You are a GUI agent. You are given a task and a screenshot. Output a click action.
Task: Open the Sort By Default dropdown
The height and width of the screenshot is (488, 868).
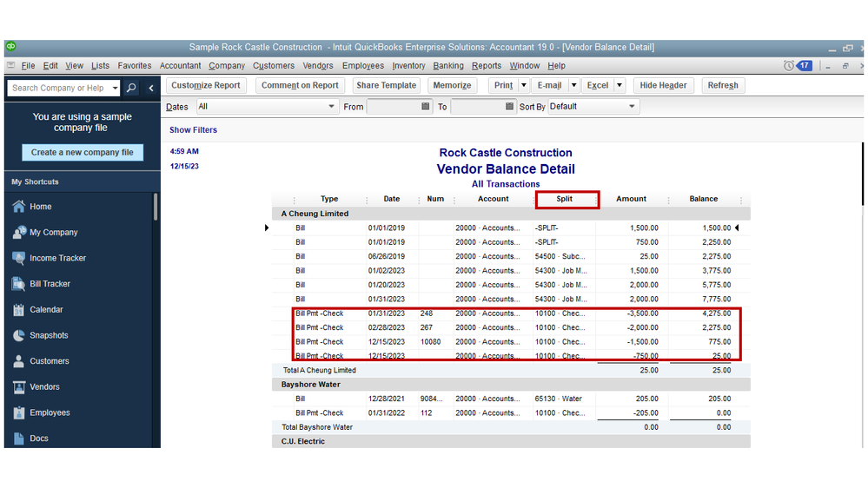pyautogui.click(x=632, y=107)
